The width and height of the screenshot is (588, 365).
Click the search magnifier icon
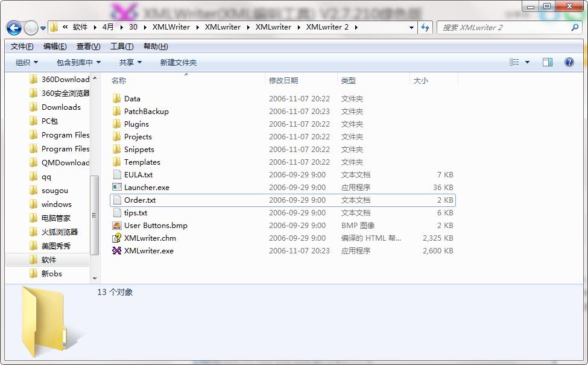tap(575, 27)
